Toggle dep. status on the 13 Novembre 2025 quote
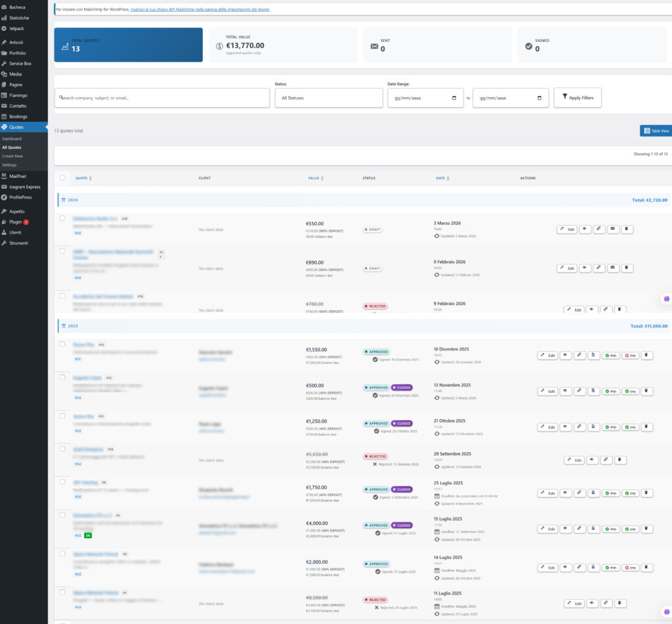Viewport: 672px width, 624px height. click(x=611, y=391)
